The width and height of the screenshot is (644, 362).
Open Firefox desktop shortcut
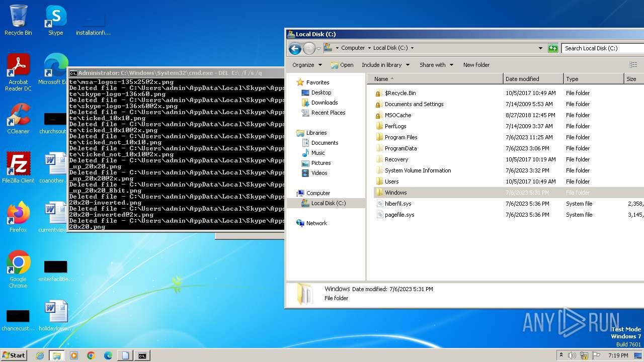pyautogui.click(x=18, y=217)
